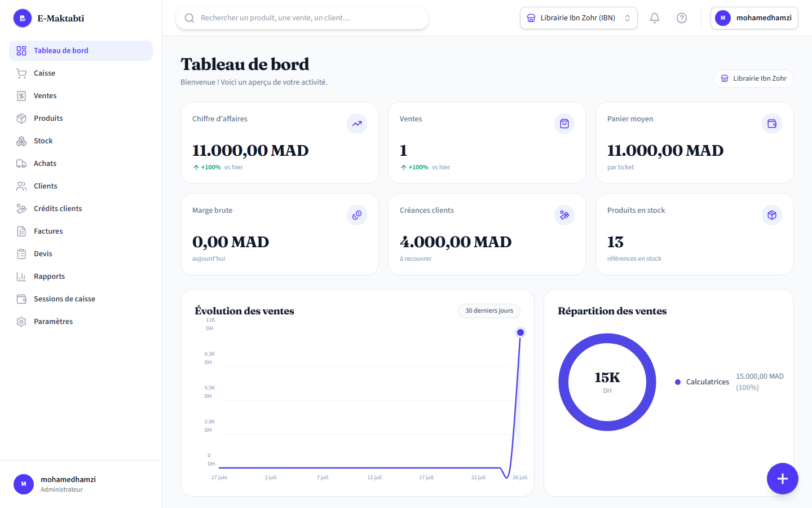Focus the product search field
Viewport: 812px width, 508px height.
pyautogui.click(x=302, y=18)
